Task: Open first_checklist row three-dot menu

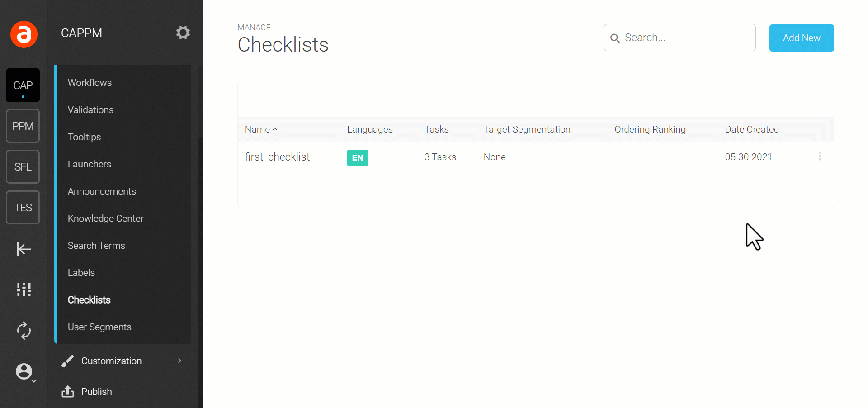Action: coord(820,157)
